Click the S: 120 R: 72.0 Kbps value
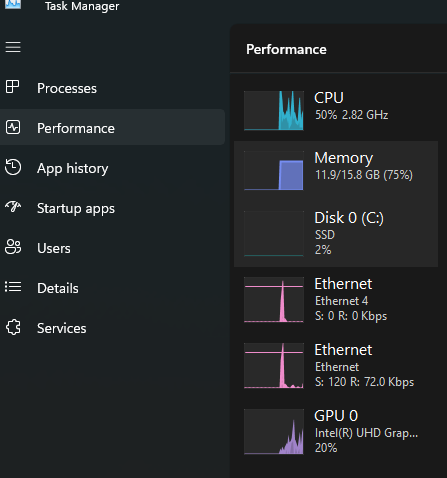The image size is (447, 478). (x=364, y=382)
